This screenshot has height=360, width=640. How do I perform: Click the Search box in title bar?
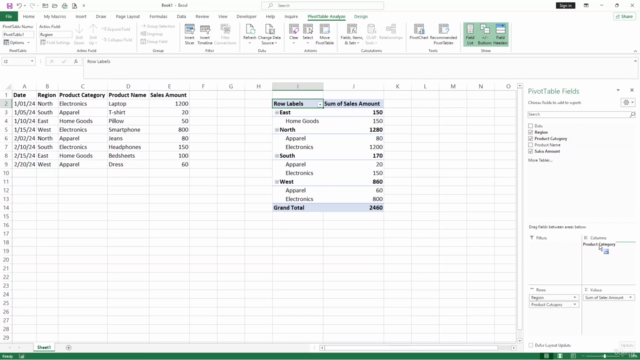pyautogui.click(x=322, y=5)
